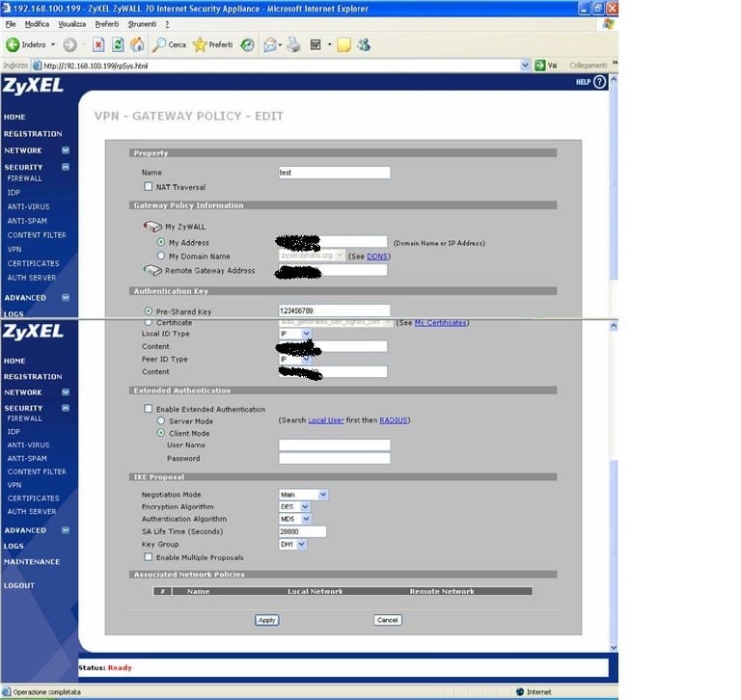
Task: Open MAINTENANCE in sidebar
Action: pyautogui.click(x=32, y=561)
